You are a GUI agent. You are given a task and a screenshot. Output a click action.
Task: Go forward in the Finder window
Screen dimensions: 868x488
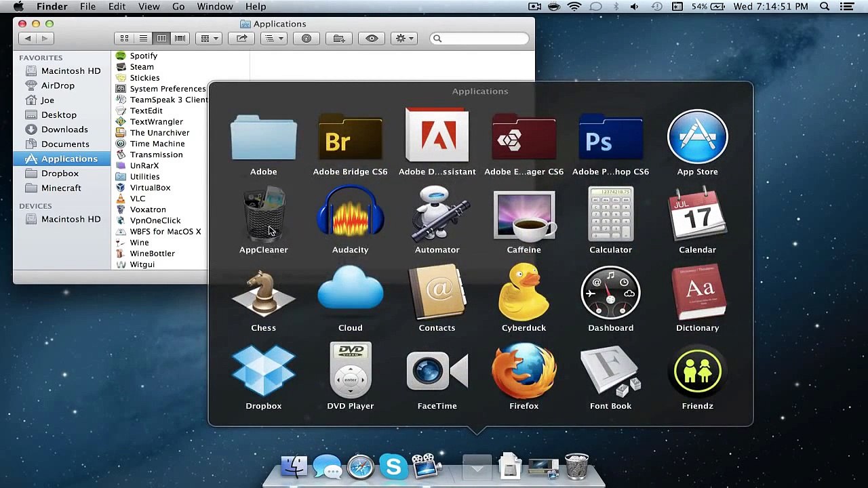[45, 39]
